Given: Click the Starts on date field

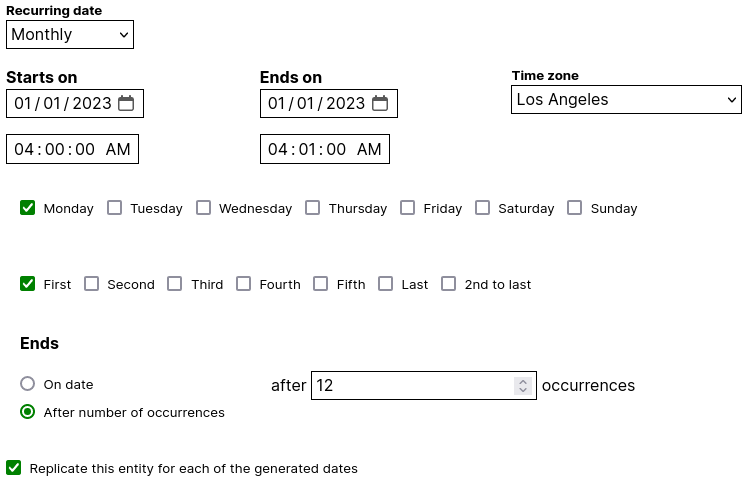Looking at the screenshot, I should 75,103.
